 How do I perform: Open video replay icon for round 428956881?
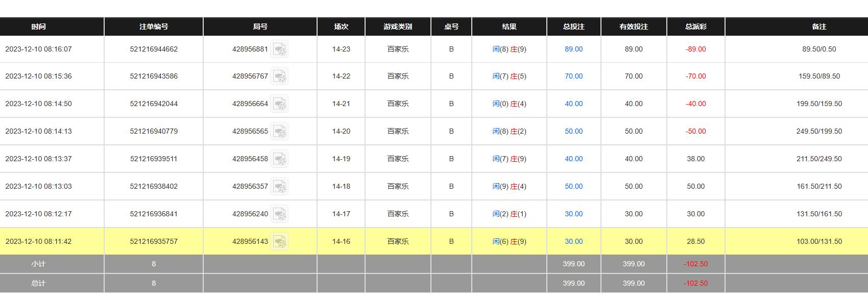tap(279, 49)
